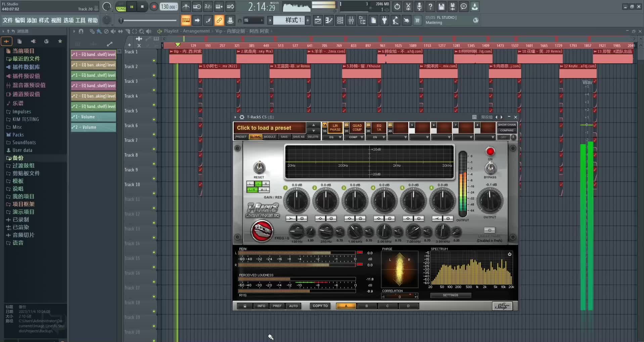Open the 选项 menu

(x=68, y=20)
